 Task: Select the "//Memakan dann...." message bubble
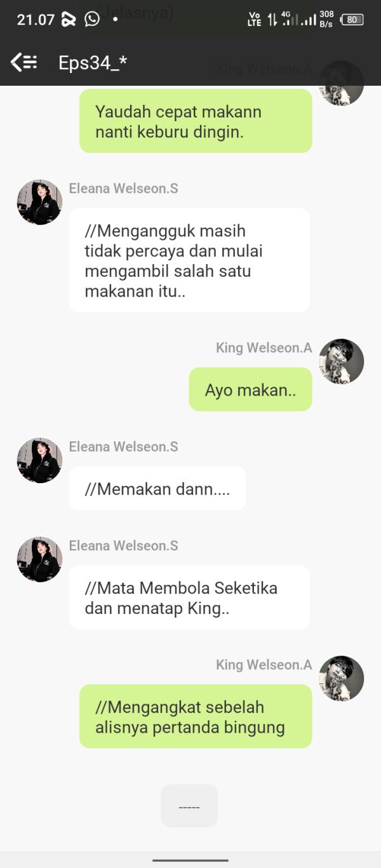[157, 488]
